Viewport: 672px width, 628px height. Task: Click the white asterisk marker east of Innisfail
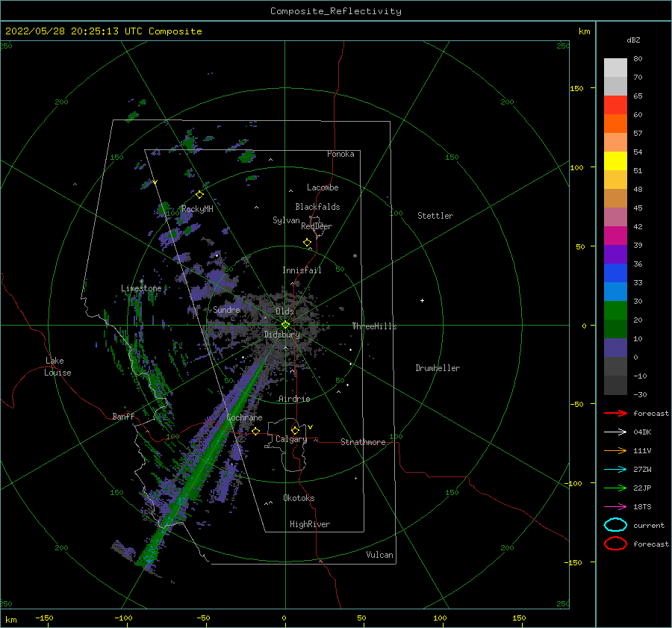pyautogui.click(x=355, y=256)
